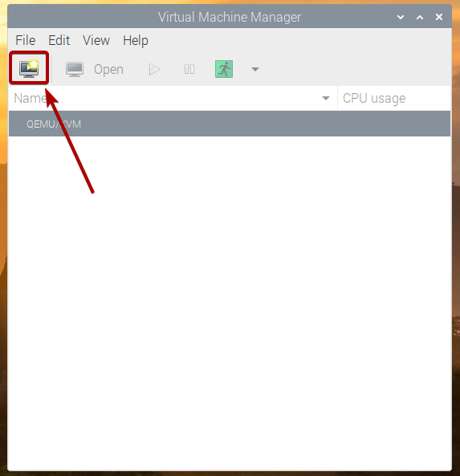Toggle the sort arrow in Name column
The image size is (460, 476).
tap(326, 99)
